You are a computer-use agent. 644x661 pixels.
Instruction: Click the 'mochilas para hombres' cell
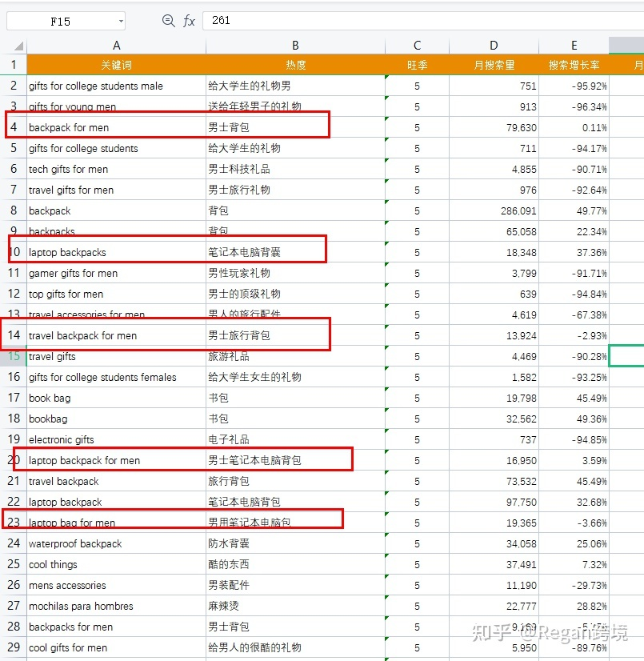[116, 606]
